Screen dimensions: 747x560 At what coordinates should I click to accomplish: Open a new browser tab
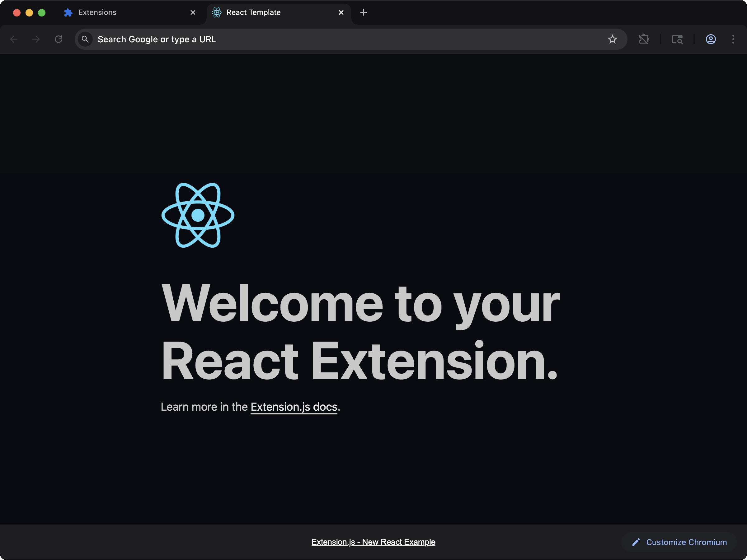pyautogui.click(x=363, y=12)
